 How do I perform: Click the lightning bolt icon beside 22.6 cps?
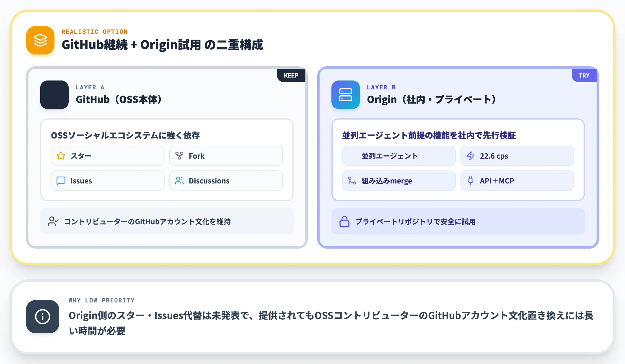[x=471, y=156]
